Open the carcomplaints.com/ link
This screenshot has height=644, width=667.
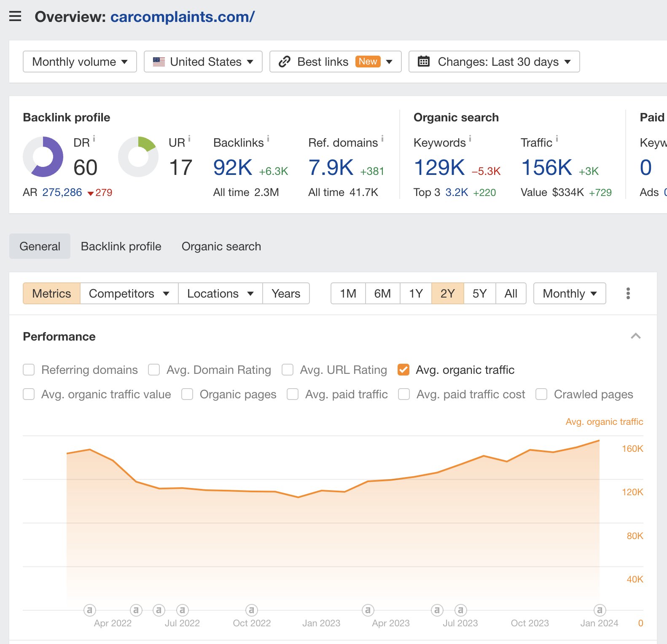(x=183, y=17)
